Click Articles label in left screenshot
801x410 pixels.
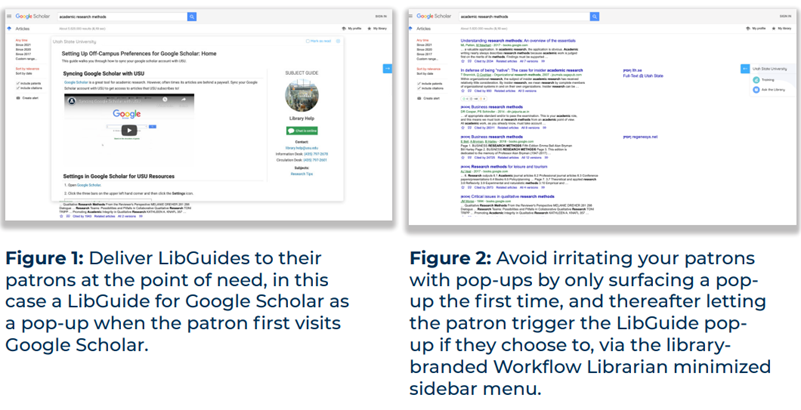pyautogui.click(x=22, y=29)
